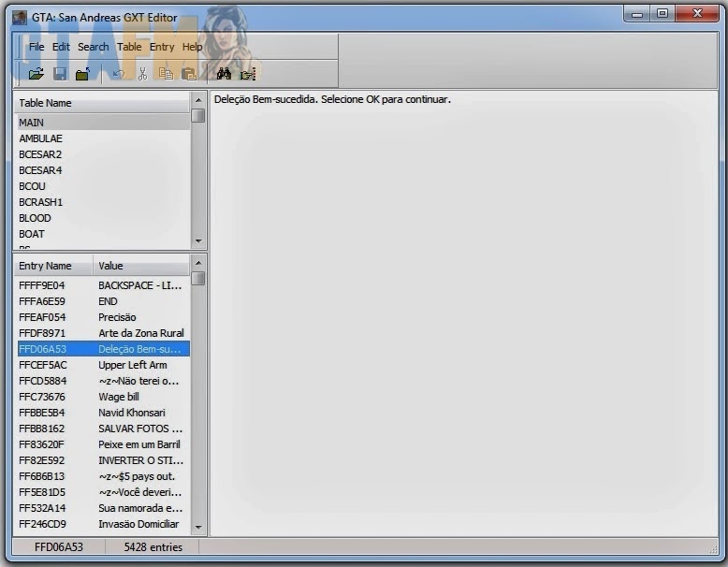Select entry FF83620F
The height and width of the screenshot is (567, 728).
click(103, 444)
